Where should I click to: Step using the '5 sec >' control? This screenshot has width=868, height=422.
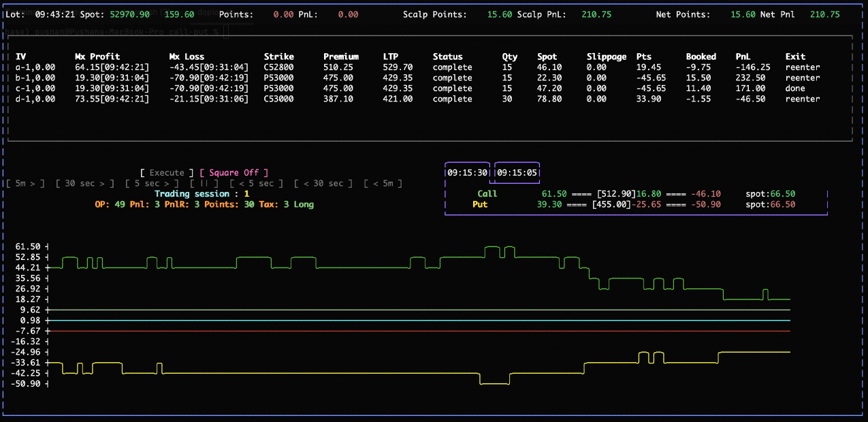point(152,183)
